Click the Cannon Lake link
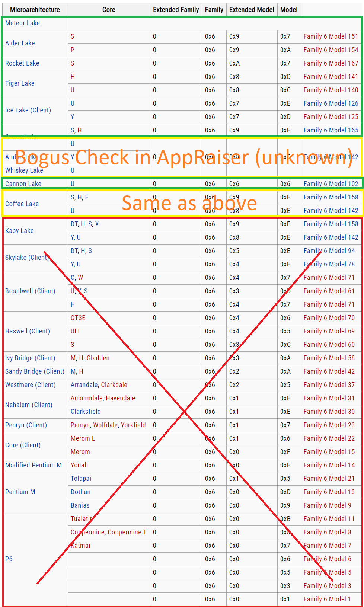 point(23,184)
